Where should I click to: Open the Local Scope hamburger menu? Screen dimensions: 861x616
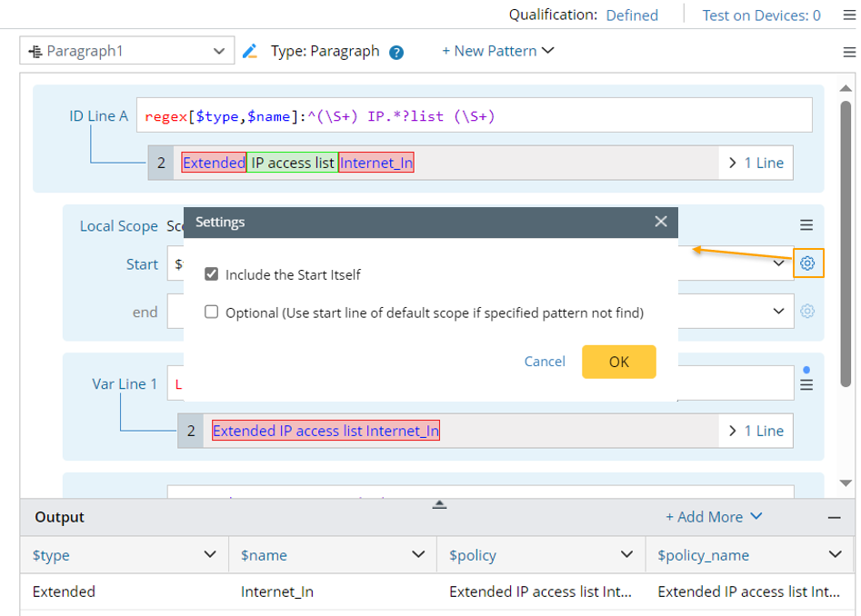(806, 225)
